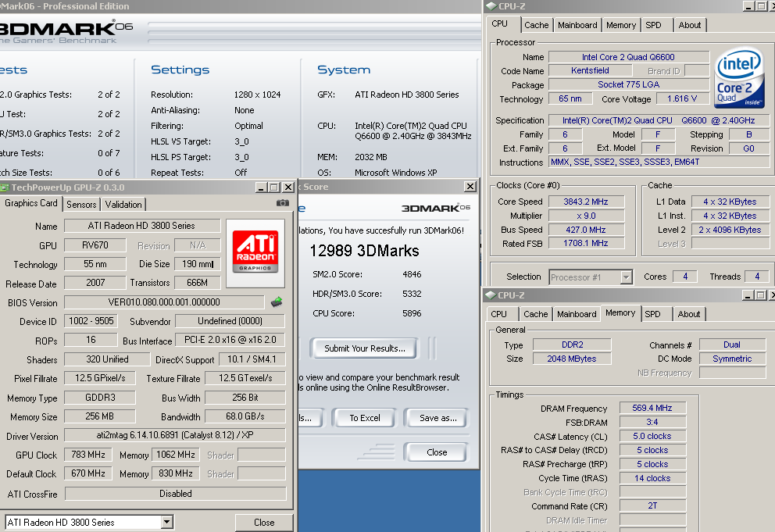This screenshot has width=775, height=532.
Task: Click the CPU name Intel Core 2 Quad Q6600
Action: point(628,57)
